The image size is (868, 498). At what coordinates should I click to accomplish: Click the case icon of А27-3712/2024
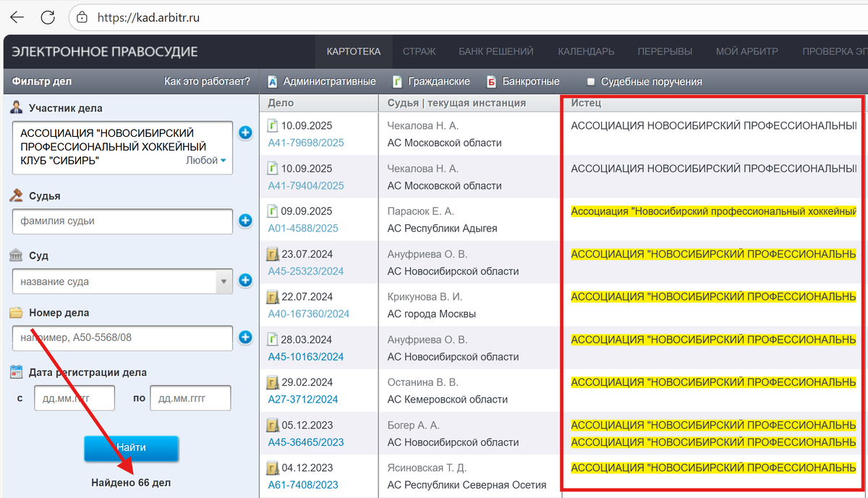click(273, 382)
